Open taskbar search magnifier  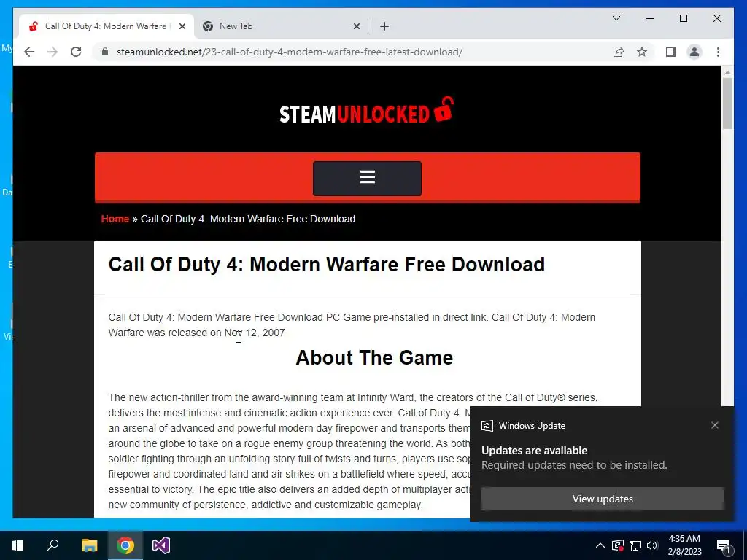tap(53, 545)
